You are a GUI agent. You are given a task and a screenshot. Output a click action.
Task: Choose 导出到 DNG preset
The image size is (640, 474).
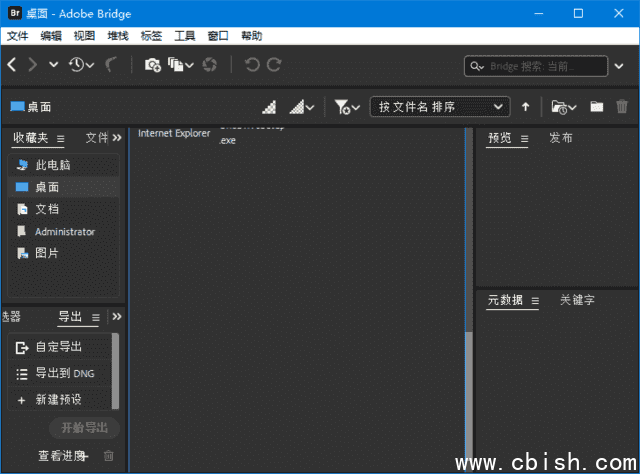coord(60,373)
